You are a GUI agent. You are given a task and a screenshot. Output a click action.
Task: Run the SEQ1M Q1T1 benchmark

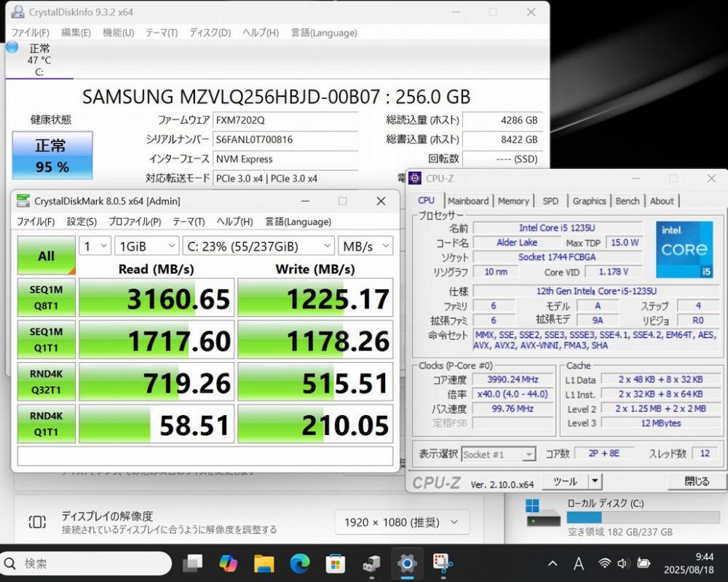pyautogui.click(x=47, y=339)
